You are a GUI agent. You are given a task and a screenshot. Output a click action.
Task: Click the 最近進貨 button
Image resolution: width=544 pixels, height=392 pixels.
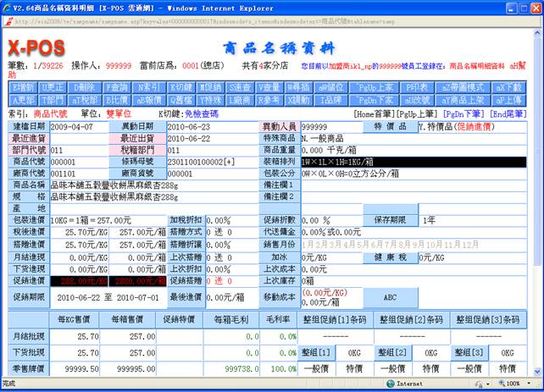pyautogui.click(x=29, y=138)
